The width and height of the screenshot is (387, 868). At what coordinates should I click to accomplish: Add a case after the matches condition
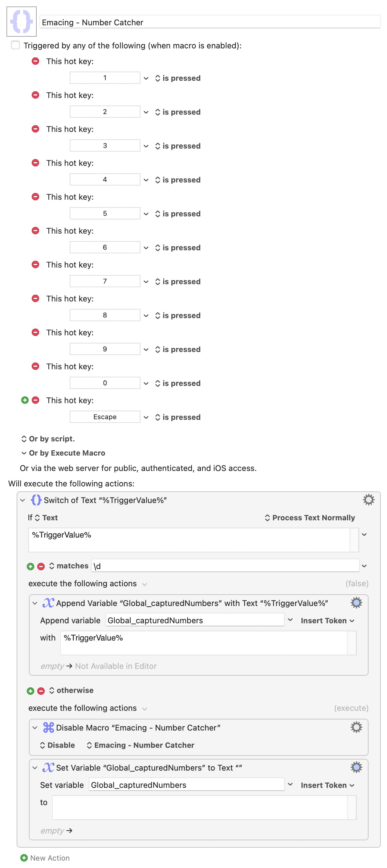30,567
